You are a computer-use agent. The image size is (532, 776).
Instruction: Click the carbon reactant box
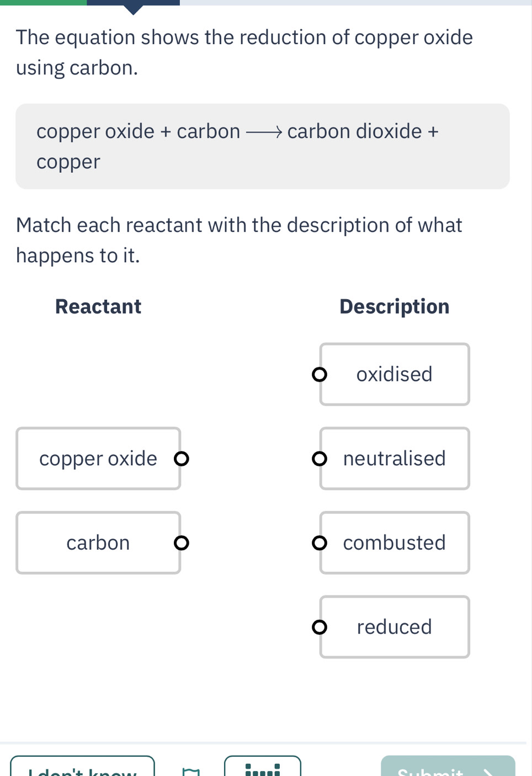pos(98,543)
